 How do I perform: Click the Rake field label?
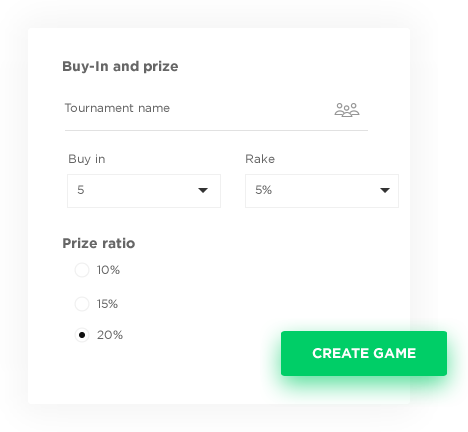[260, 159]
